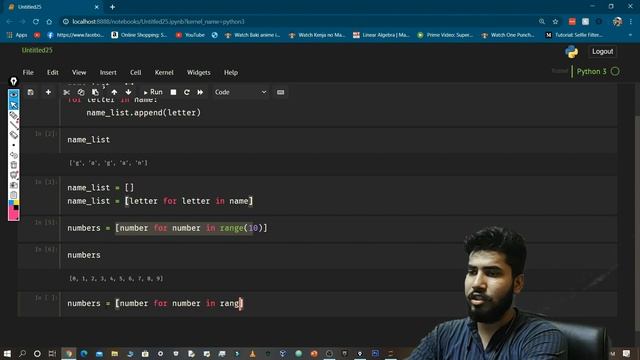Go to the browser home page
The image size is (640, 360).
pyautogui.click(x=49, y=22)
